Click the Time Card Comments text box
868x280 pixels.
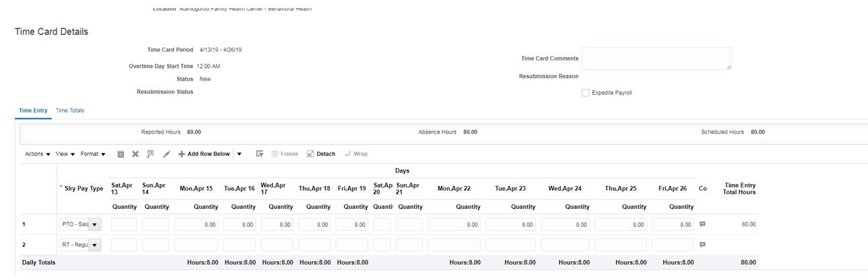[656, 58]
